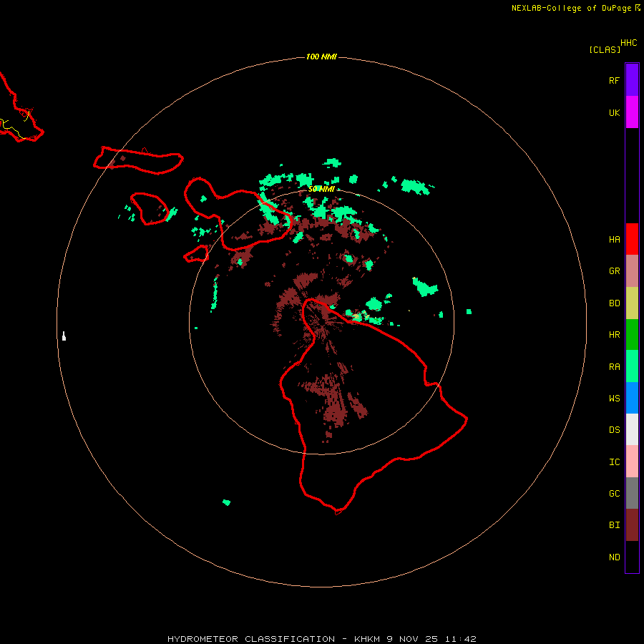Click the IC pink legend swatch
The height and width of the screenshot is (644, 644).
click(632, 462)
